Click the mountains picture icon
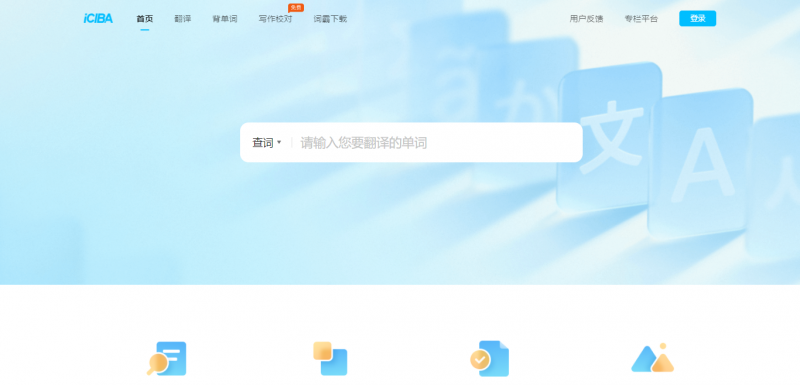The height and width of the screenshot is (385, 800). point(653,358)
